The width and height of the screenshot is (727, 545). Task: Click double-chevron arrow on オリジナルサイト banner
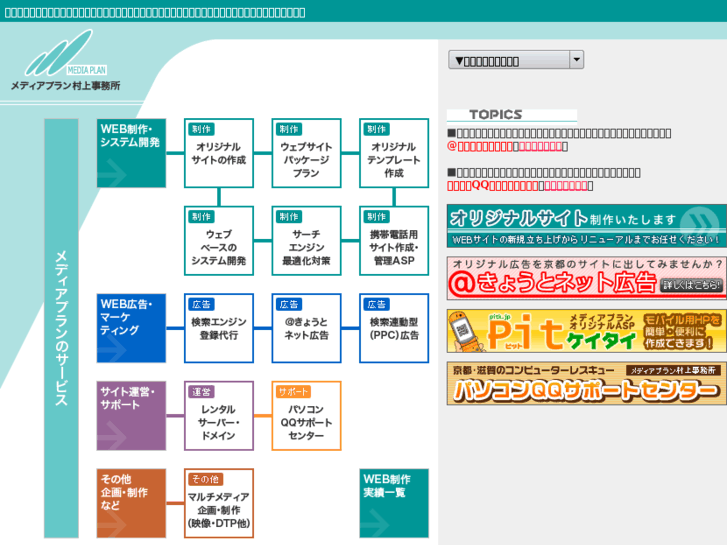700,223
